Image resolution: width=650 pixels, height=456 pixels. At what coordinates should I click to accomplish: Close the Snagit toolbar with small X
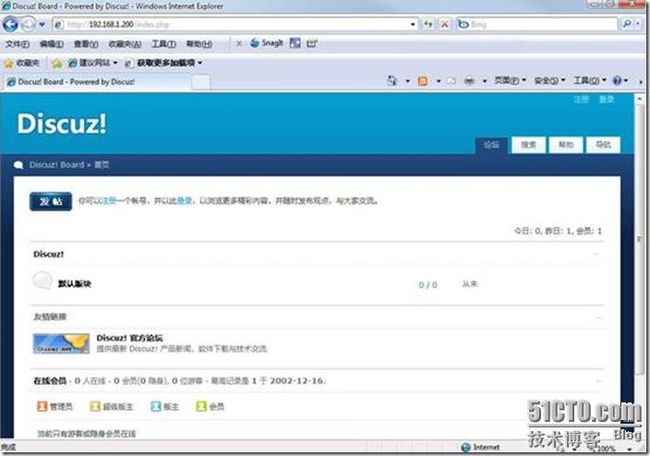pos(239,43)
